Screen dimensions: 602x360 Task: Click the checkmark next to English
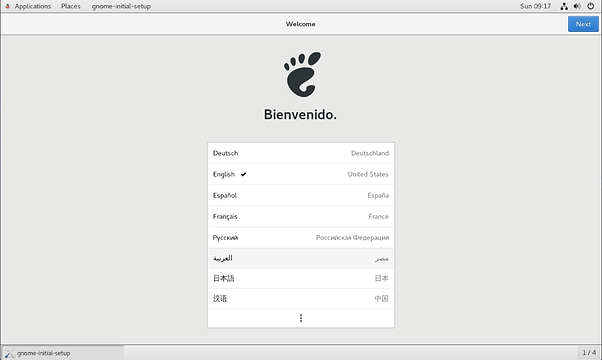click(x=243, y=174)
